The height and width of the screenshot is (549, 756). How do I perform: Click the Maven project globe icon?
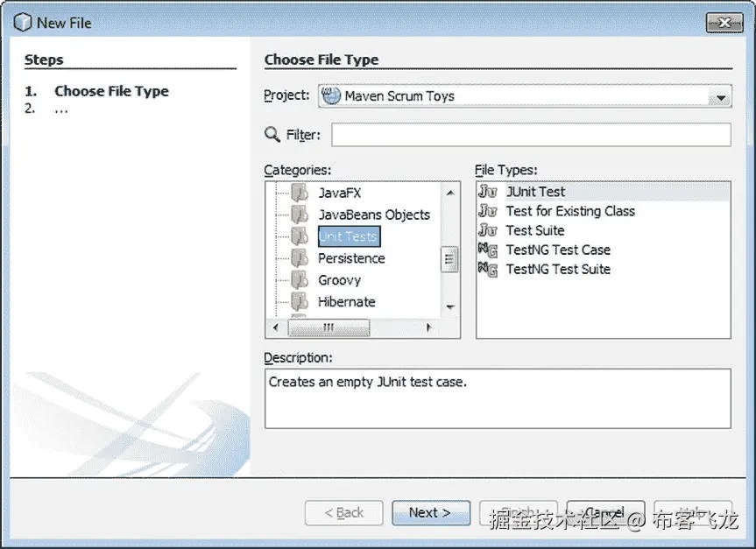(x=331, y=95)
